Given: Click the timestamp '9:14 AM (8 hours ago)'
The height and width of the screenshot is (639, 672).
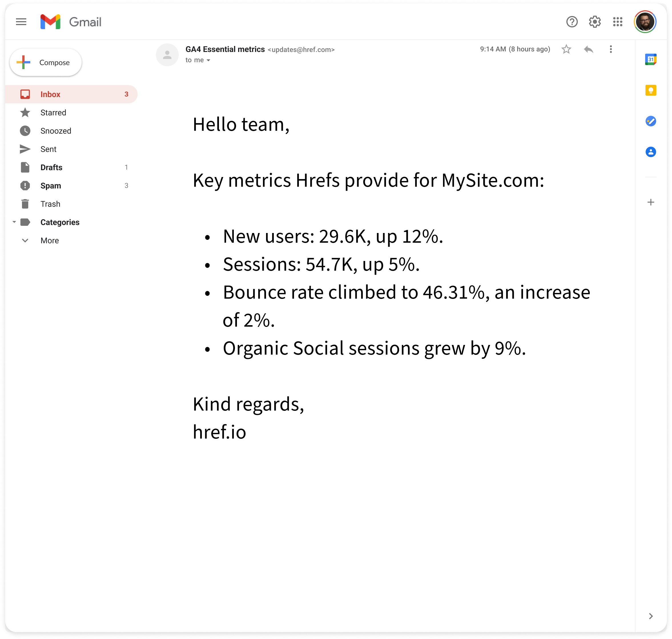Looking at the screenshot, I should click(515, 49).
